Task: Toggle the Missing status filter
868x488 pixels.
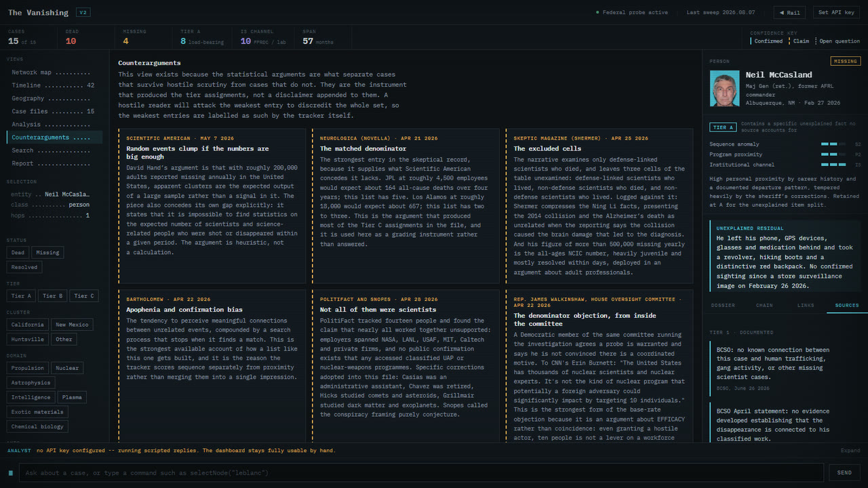Action: [x=47, y=252]
